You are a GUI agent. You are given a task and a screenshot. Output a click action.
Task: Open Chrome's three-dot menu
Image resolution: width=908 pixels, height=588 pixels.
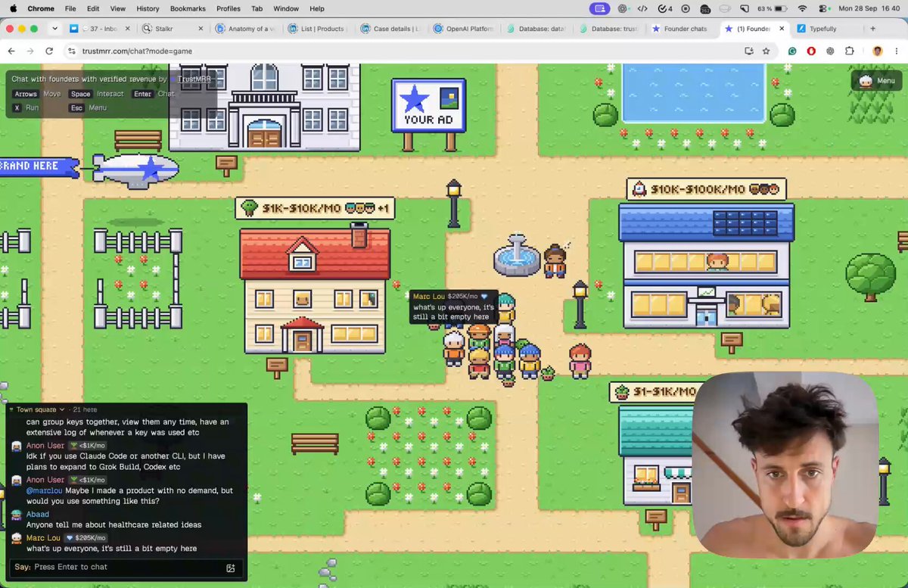tap(896, 51)
